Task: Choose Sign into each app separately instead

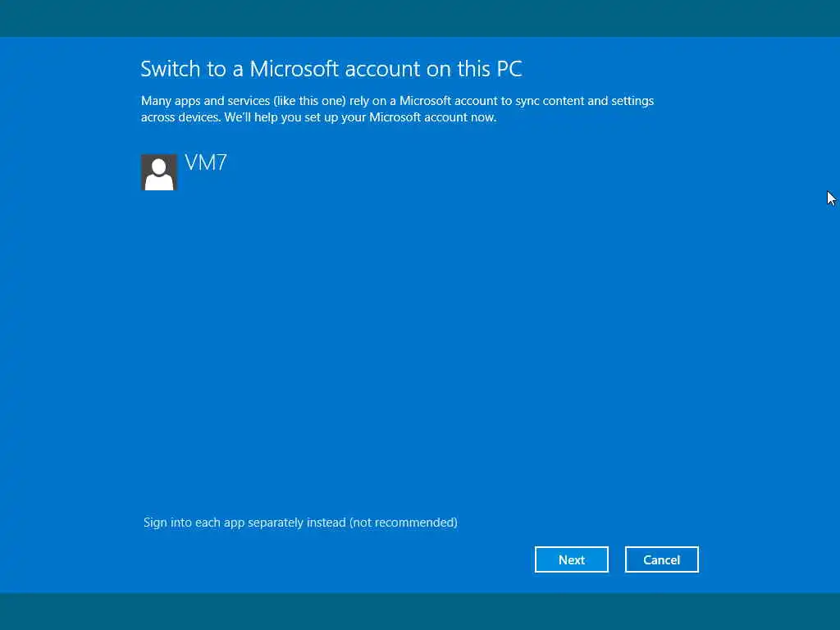Action: click(300, 523)
